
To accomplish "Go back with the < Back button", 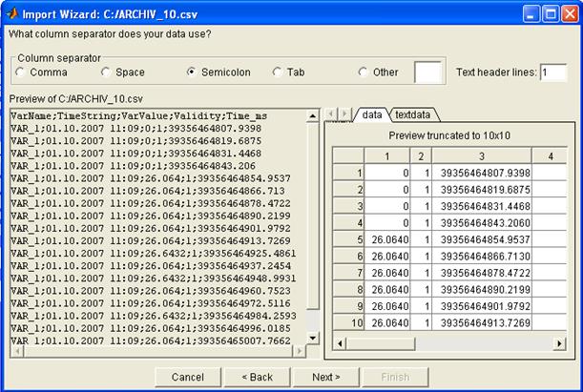I will [x=258, y=377].
